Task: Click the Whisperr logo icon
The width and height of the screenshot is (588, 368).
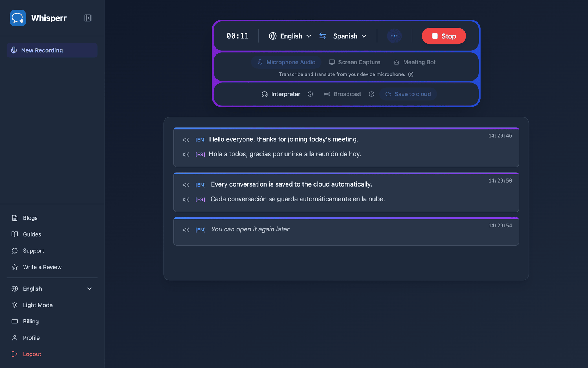Action: tap(18, 18)
